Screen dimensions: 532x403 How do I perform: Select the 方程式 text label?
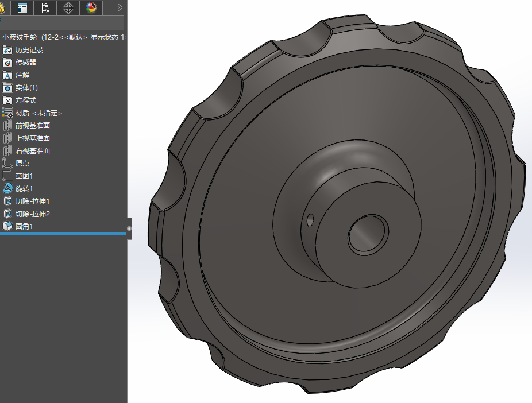tap(26, 100)
